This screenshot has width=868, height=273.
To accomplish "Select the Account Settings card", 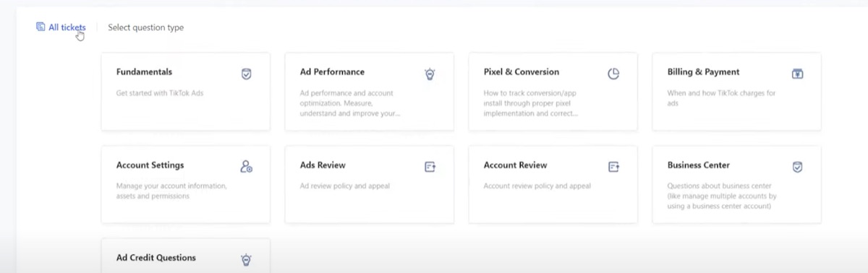I will pyautogui.click(x=186, y=185).
